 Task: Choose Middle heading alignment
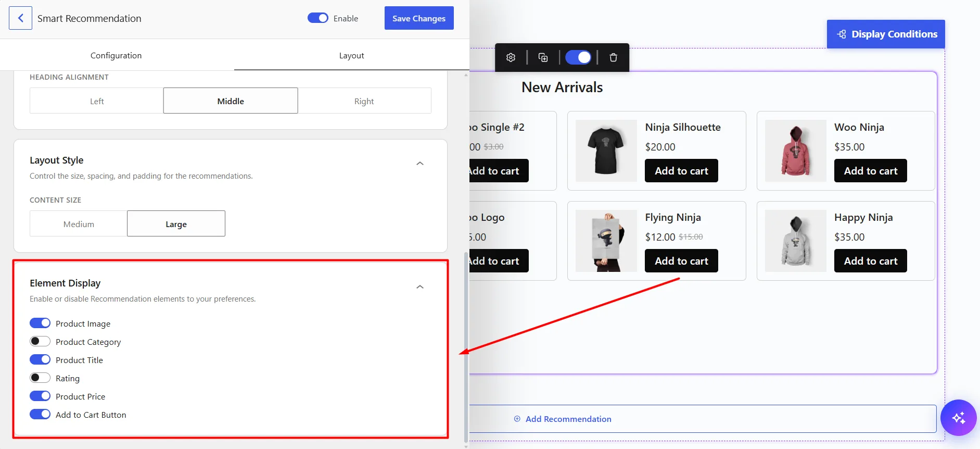(231, 101)
